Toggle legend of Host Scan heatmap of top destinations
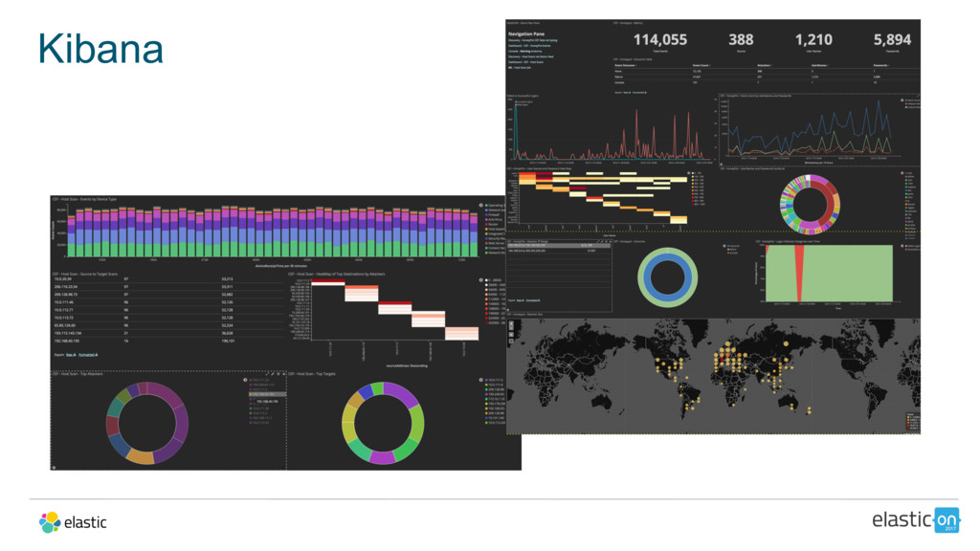The height and width of the screenshot is (551, 980). point(481,280)
